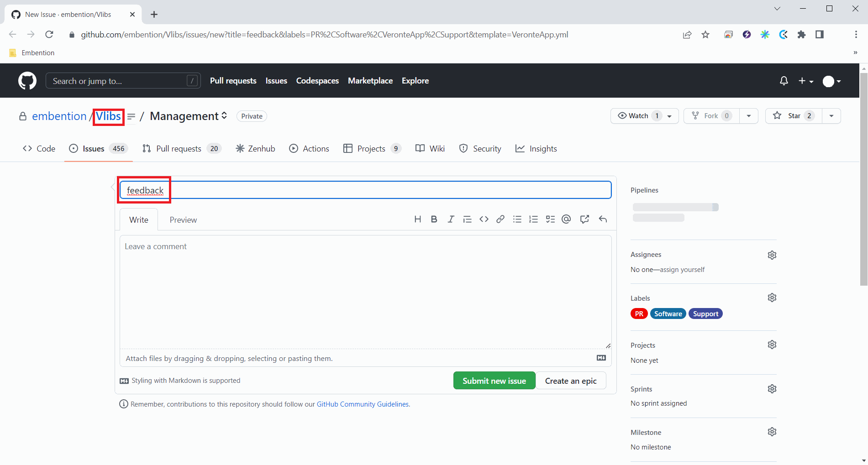Insert a link using the link icon
Screen dimensions: 868x465
click(x=500, y=219)
